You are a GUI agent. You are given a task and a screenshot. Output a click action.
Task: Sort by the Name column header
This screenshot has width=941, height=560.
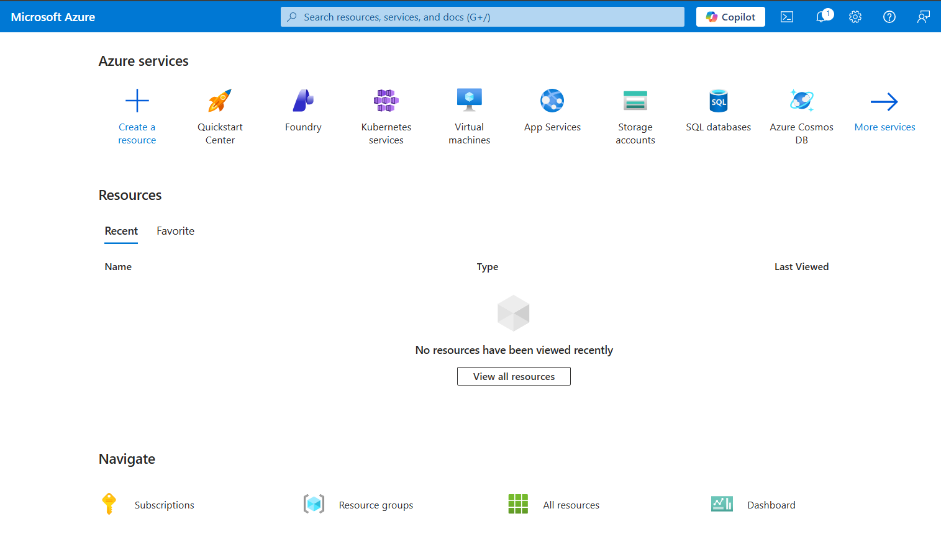tap(118, 266)
